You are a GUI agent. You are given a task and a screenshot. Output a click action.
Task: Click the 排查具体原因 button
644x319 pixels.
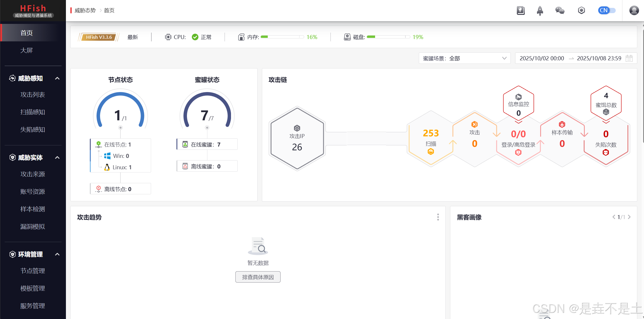(x=258, y=277)
